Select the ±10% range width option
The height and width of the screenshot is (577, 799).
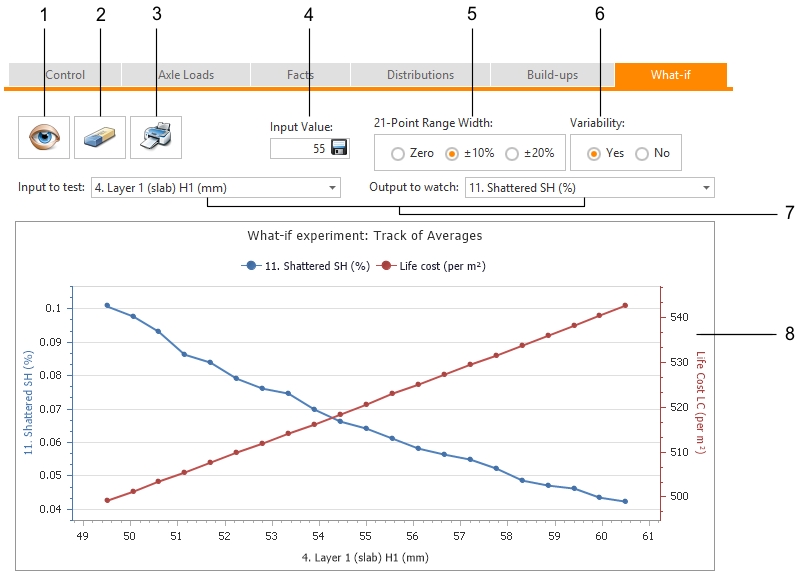pos(452,154)
